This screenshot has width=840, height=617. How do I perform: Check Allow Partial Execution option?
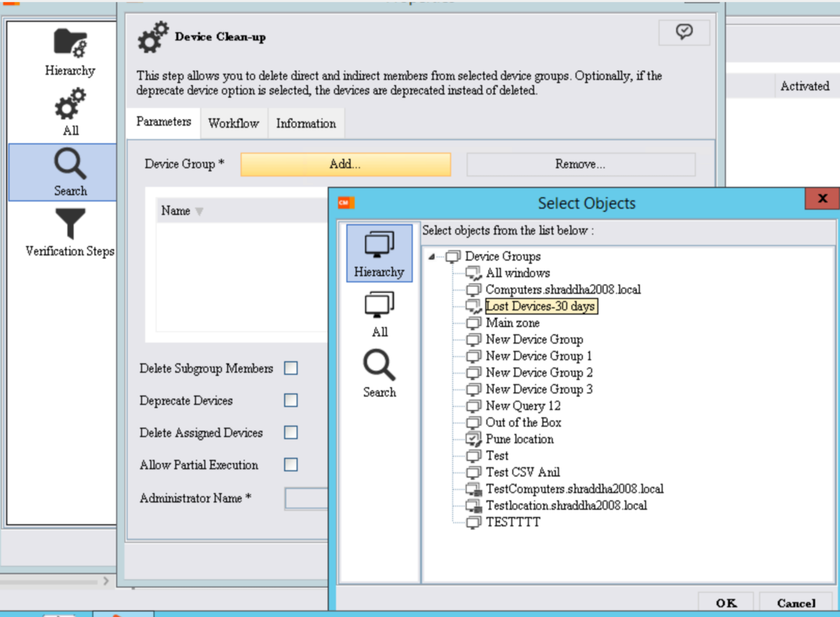pos(291,465)
